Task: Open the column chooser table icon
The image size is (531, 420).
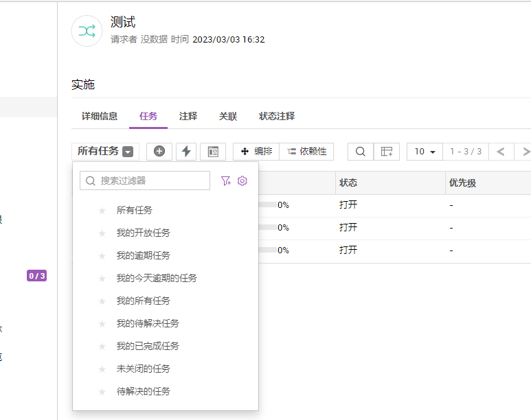Action: point(387,152)
